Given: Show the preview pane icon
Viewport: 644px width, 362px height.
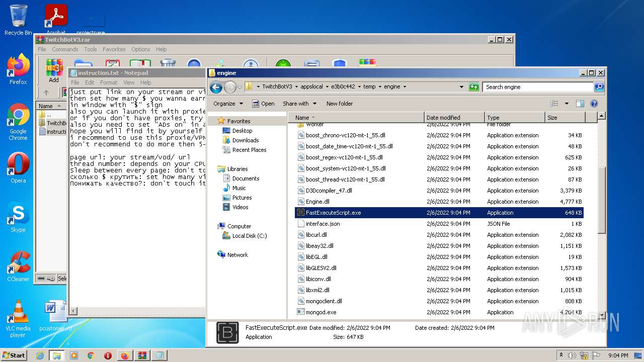Looking at the screenshot, I should (580, 104).
